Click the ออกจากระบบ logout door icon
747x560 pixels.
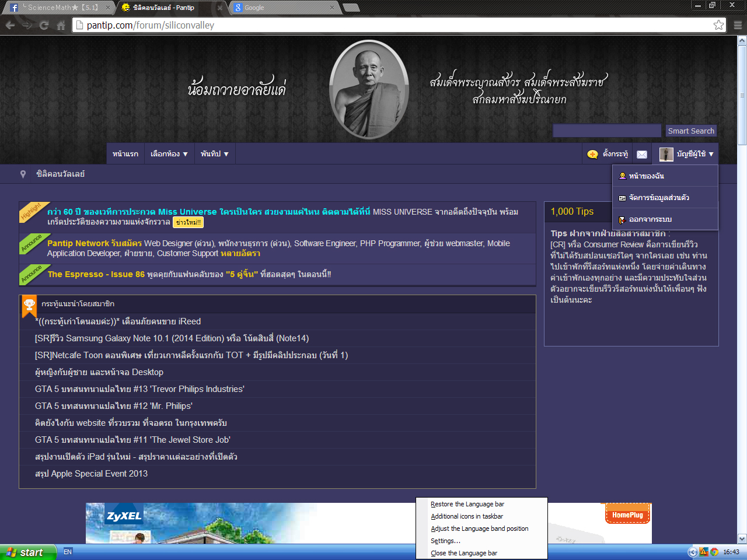pos(622,219)
